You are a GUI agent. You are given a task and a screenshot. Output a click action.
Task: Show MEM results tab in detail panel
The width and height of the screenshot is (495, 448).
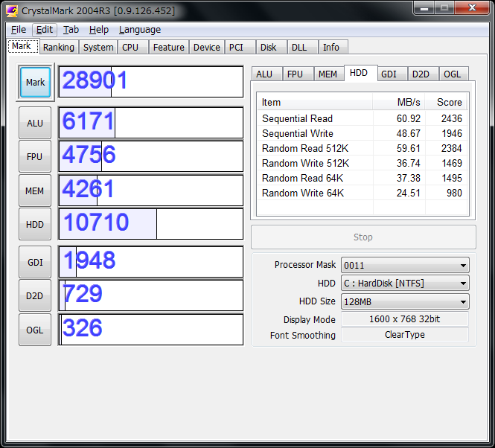pyautogui.click(x=329, y=74)
